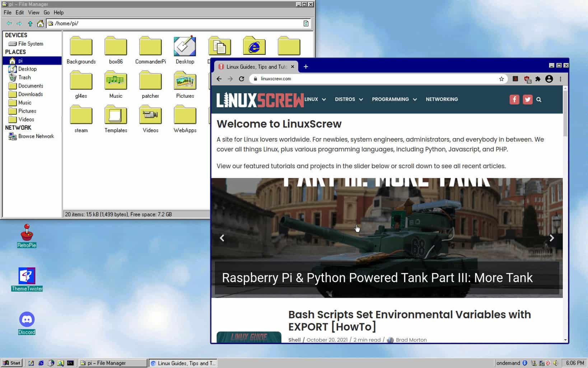Viewport: 588px width, 368px height.
Task: Open the View menu in File Manager
Action: click(34, 13)
